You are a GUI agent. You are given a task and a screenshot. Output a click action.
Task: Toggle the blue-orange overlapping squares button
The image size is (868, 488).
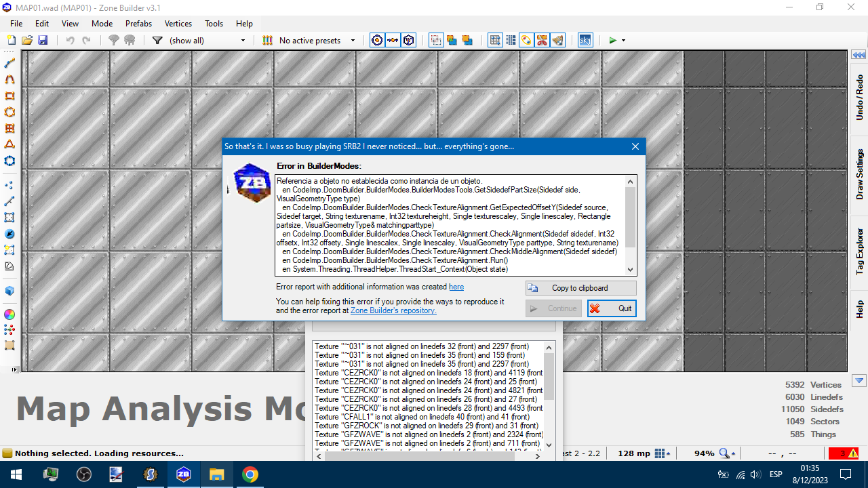click(x=467, y=41)
